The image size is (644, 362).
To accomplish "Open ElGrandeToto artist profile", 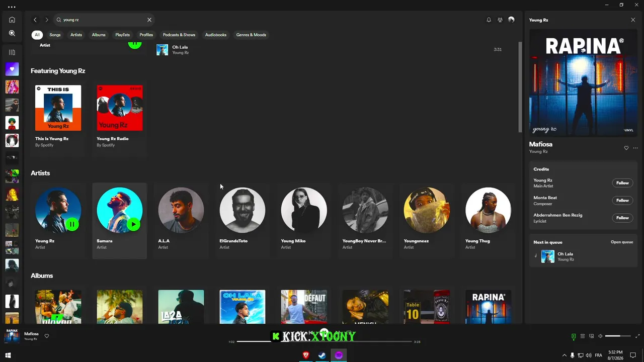I will point(243,221).
